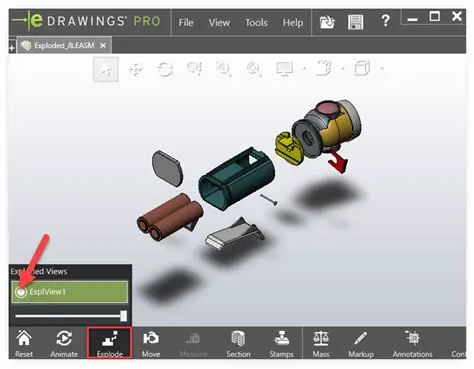
Task: Select the ExplView1 exploded view entry
Action: click(x=70, y=292)
